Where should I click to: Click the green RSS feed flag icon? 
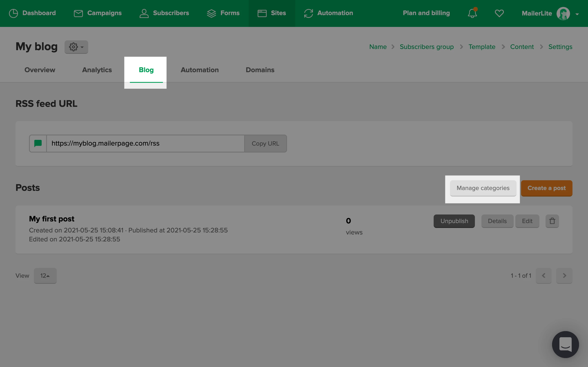[38, 144]
